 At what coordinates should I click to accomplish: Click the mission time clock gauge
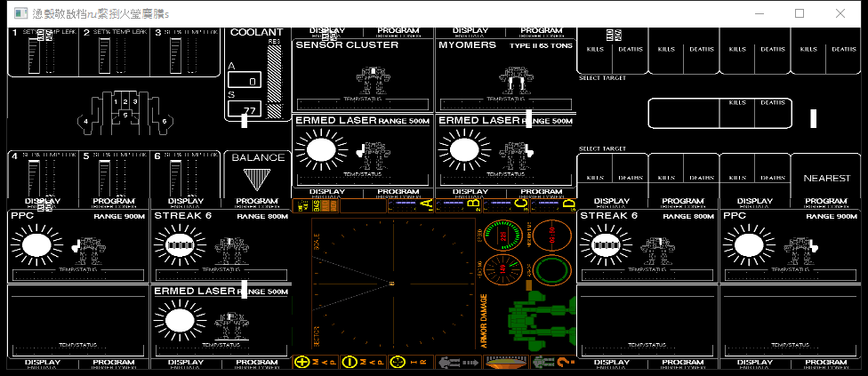[x=552, y=236]
